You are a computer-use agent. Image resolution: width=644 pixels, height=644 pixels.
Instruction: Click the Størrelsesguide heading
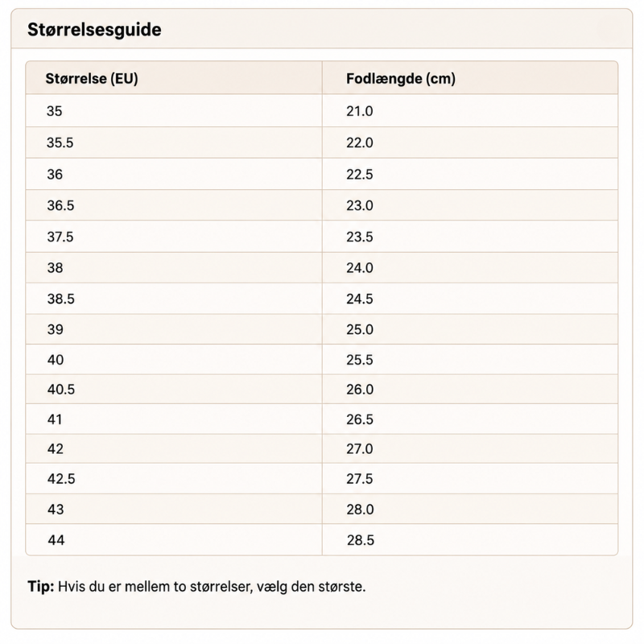coord(94,30)
